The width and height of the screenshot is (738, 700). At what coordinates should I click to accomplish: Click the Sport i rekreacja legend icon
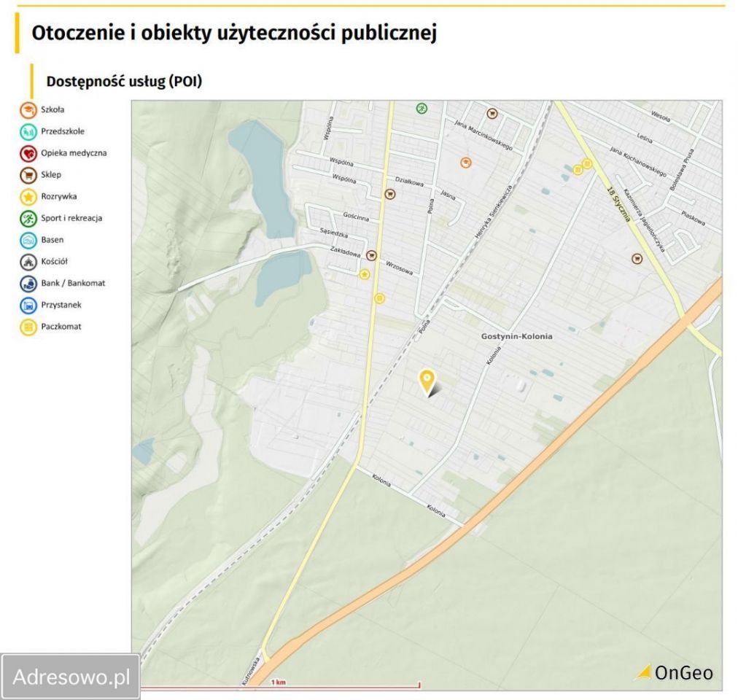click(28, 218)
